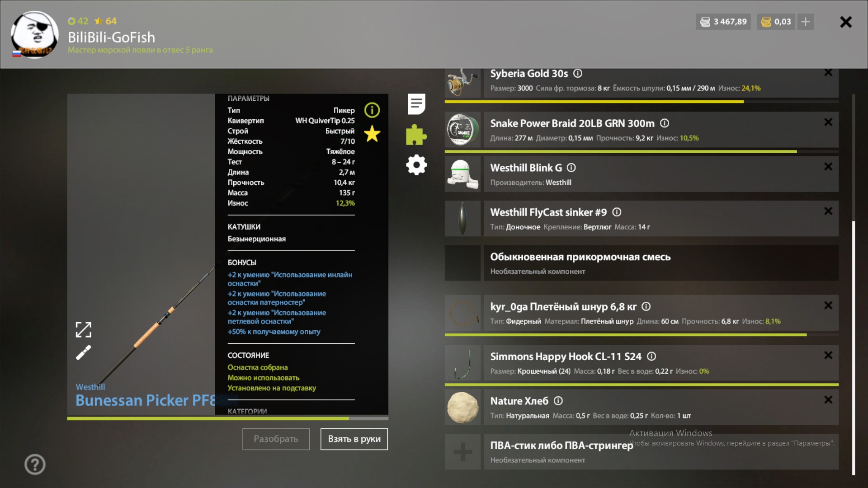The width and height of the screenshot is (868, 488).
Task: Toggle the yellow favorite star
Action: (x=372, y=134)
